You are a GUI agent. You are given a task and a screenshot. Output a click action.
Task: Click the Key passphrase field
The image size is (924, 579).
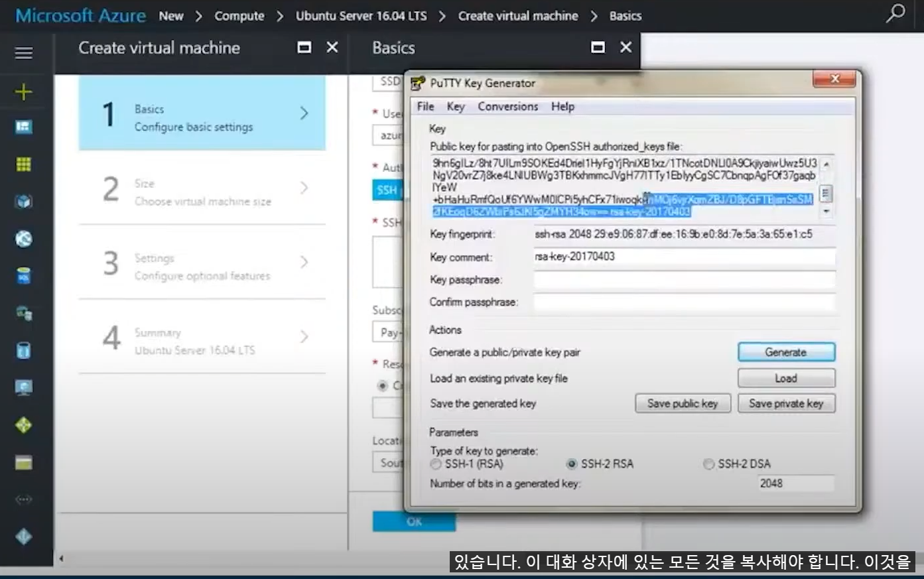(685, 280)
